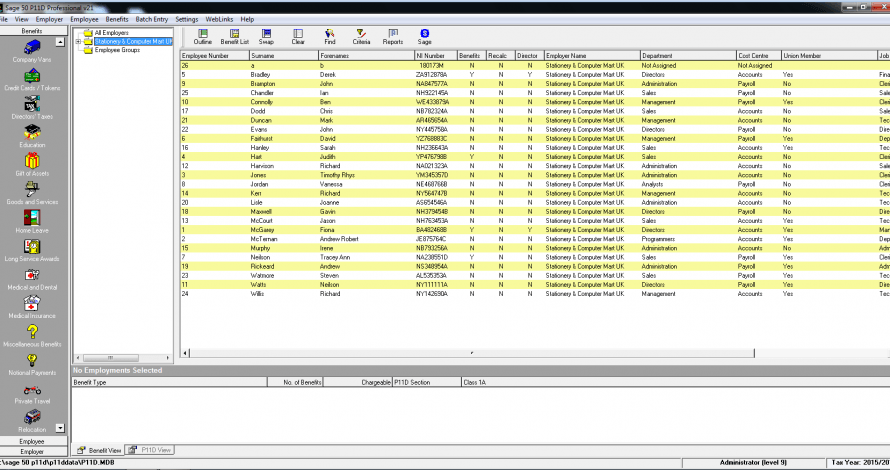Switch to the Benefit View tab

click(x=99, y=450)
